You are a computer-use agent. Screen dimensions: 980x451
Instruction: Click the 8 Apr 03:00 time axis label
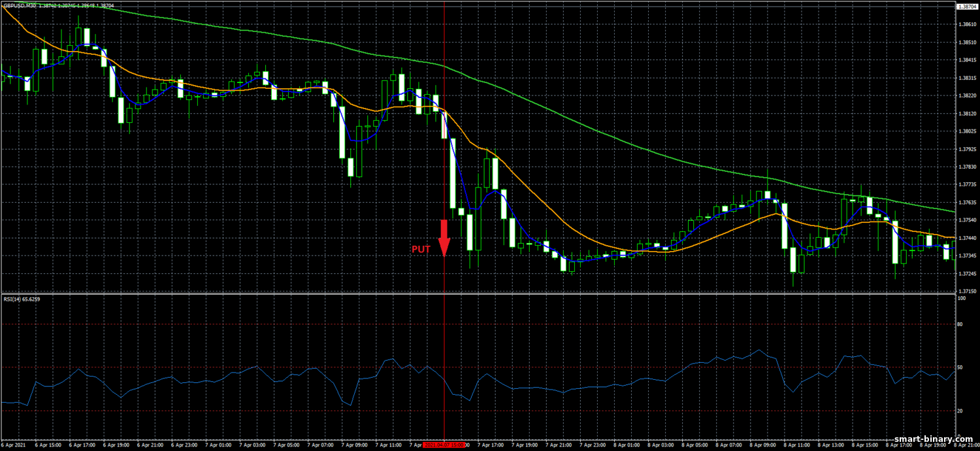pyautogui.click(x=661, y=444)
